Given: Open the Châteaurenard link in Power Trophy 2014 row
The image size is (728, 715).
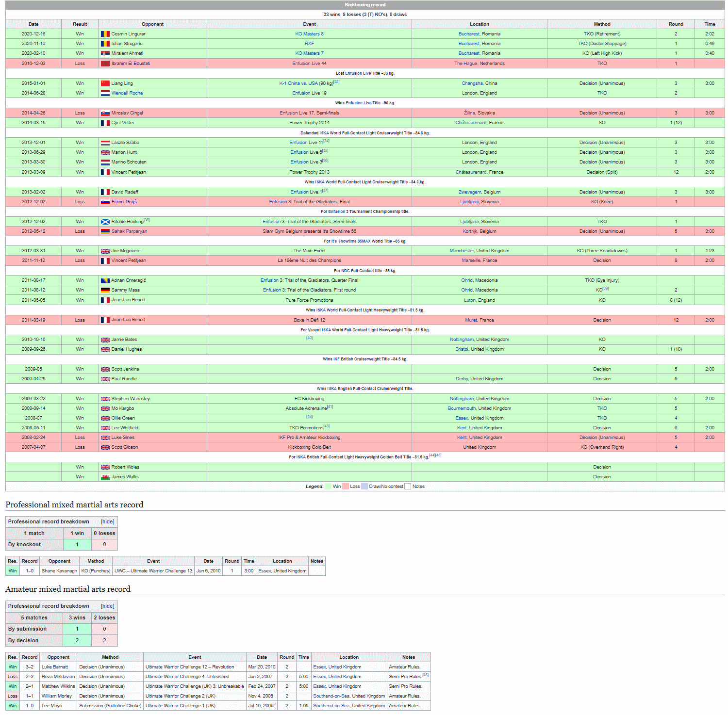Looking at the screenshot, I should pyautogui.click(x=471, y=123).
